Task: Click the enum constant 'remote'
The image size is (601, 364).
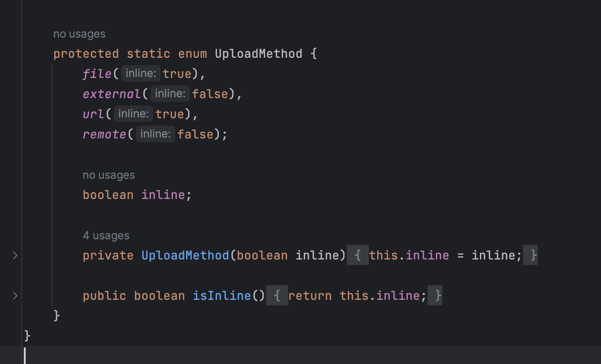Action: [105, 134]
